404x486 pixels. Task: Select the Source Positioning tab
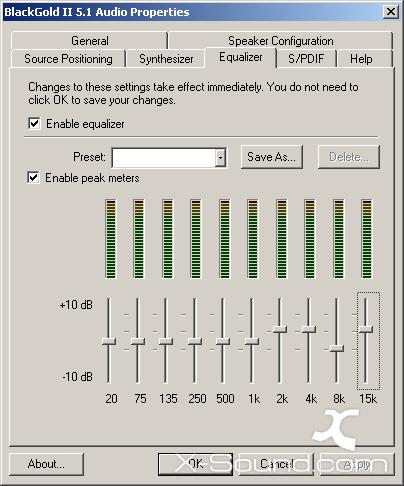click(x=68, y=59)
